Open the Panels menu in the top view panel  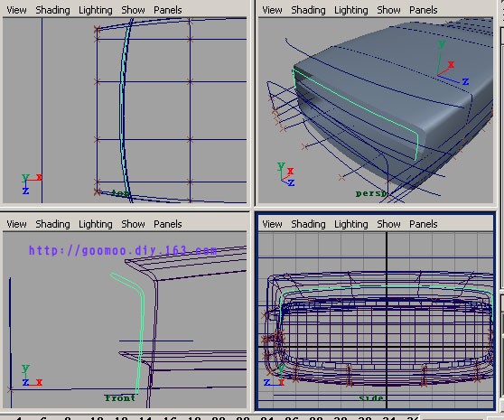(168, 10)
